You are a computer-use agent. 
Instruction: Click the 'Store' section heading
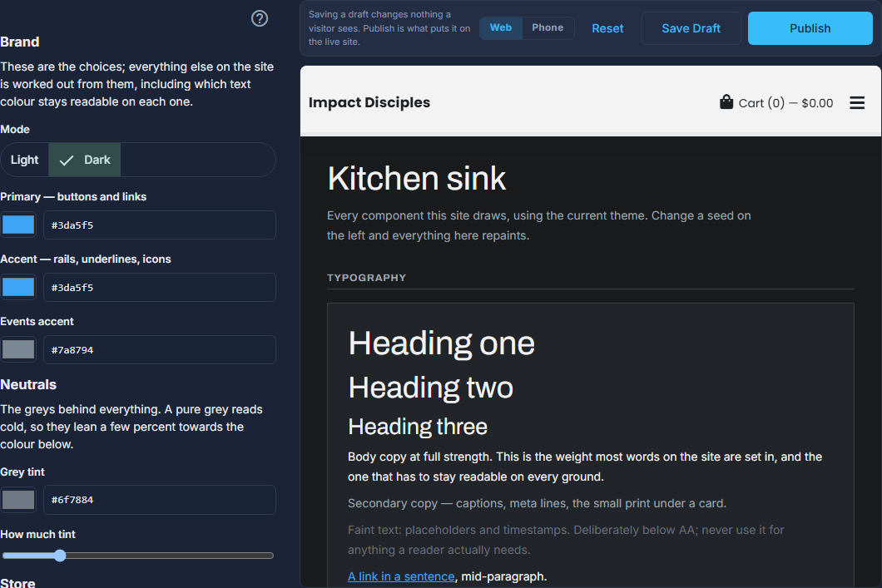[x=17, y=582]
